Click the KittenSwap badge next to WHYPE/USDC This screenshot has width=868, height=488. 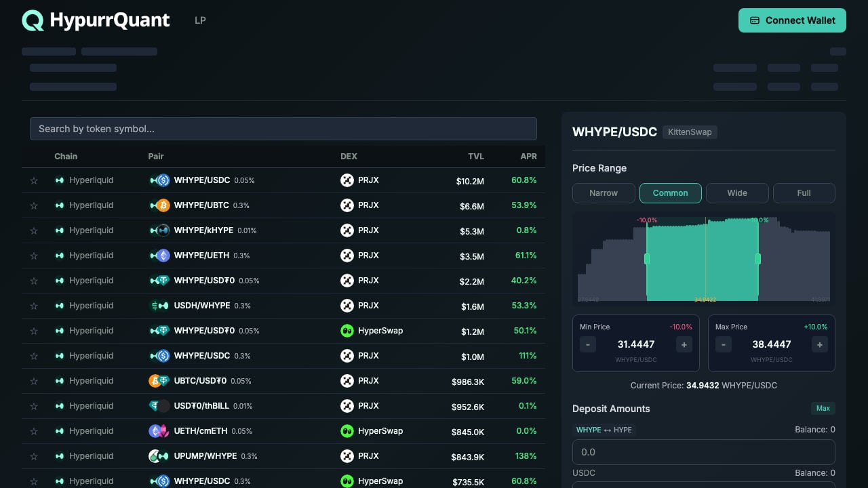tap(690, 132)
